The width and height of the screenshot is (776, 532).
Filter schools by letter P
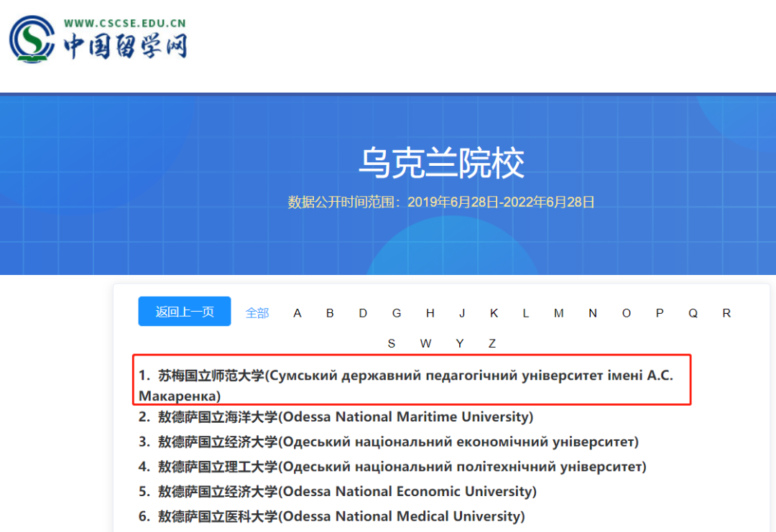[x=660, y=313]
